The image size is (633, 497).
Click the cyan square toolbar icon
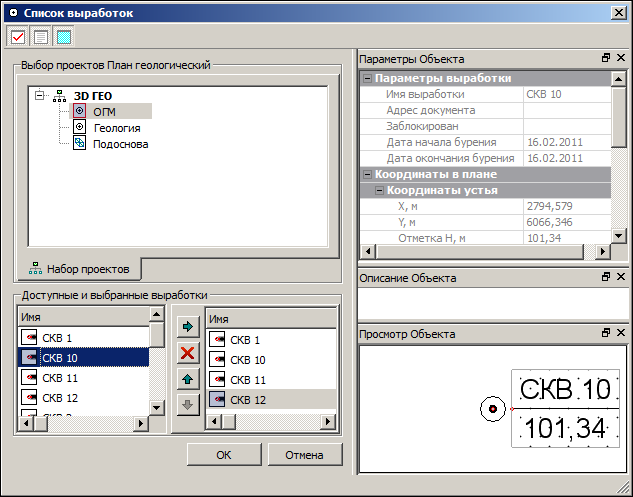point(64,37)
